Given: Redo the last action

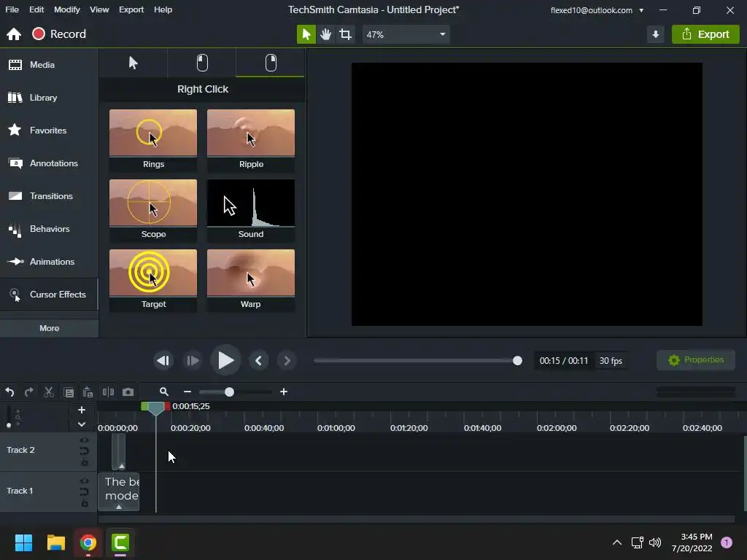Looking at the screenshot, I should (x=29, y=392).
